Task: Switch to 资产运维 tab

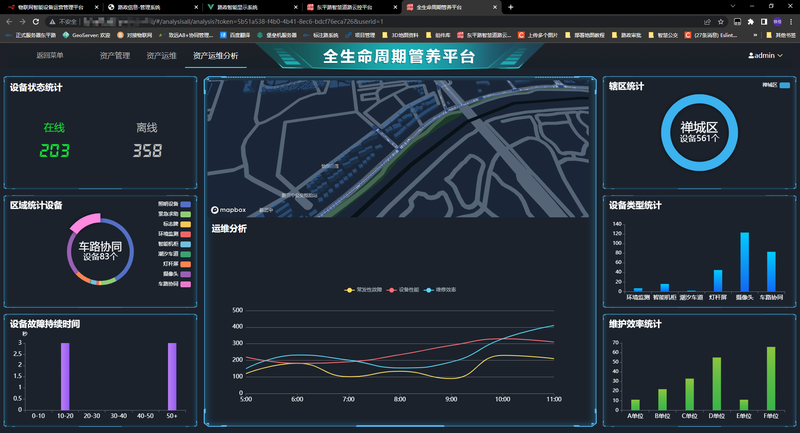Action: tap(161, 56)
